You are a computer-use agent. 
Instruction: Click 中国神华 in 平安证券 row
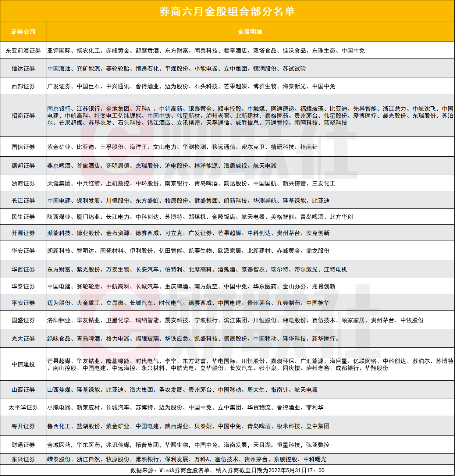(318, 303)
